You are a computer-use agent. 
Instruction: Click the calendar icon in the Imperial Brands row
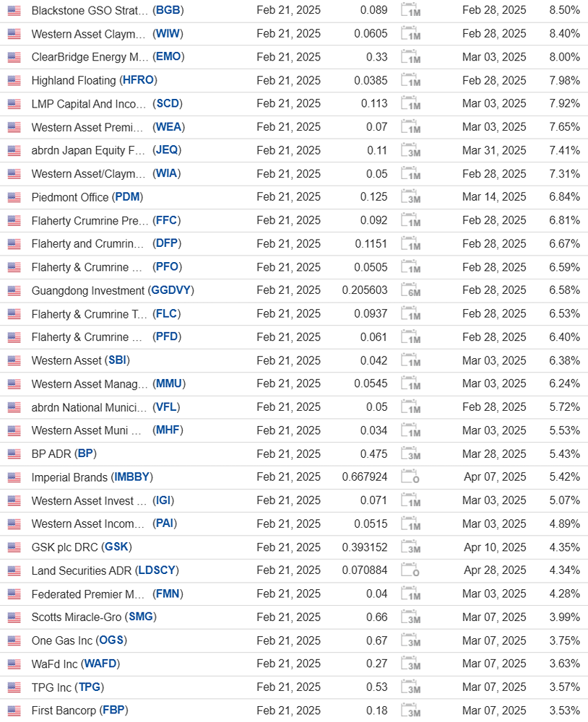[410, 477]
